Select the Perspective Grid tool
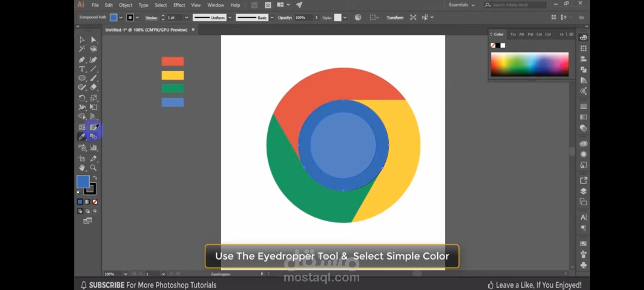Viewport: 644px width, 290px height. (93, 116)
